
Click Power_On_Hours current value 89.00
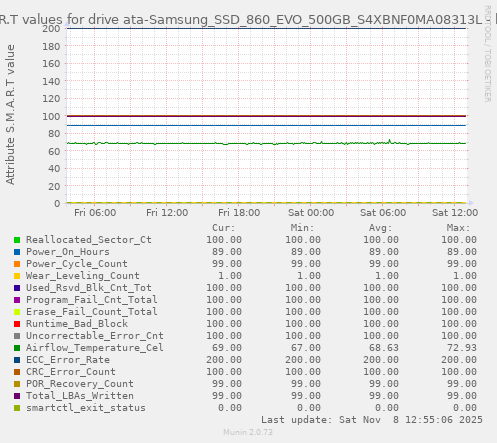[227, 252]
